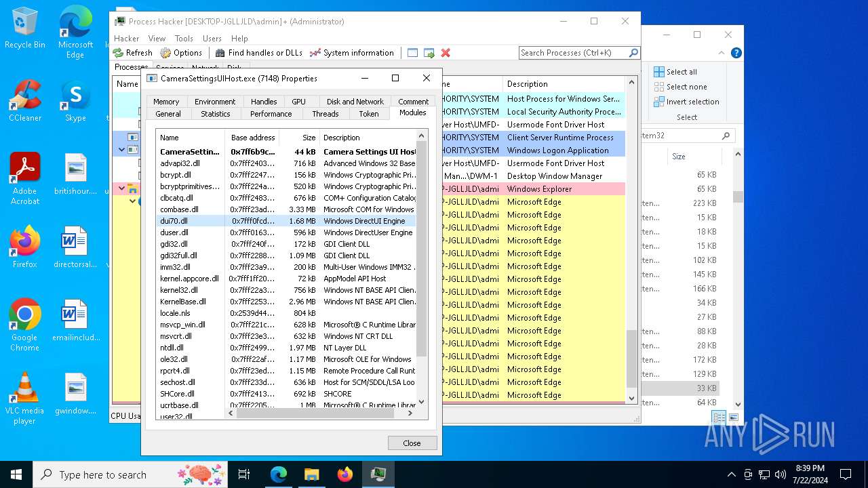Image resolution: width=868 pixels, height=488 pixels.
Task: Open the Tools menu
Action: point(184,39)
